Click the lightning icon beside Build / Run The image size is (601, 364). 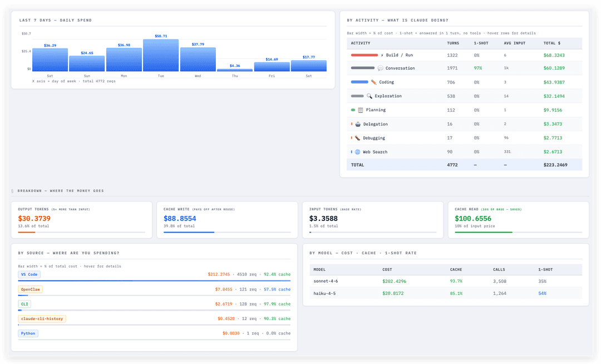(382, 55)
